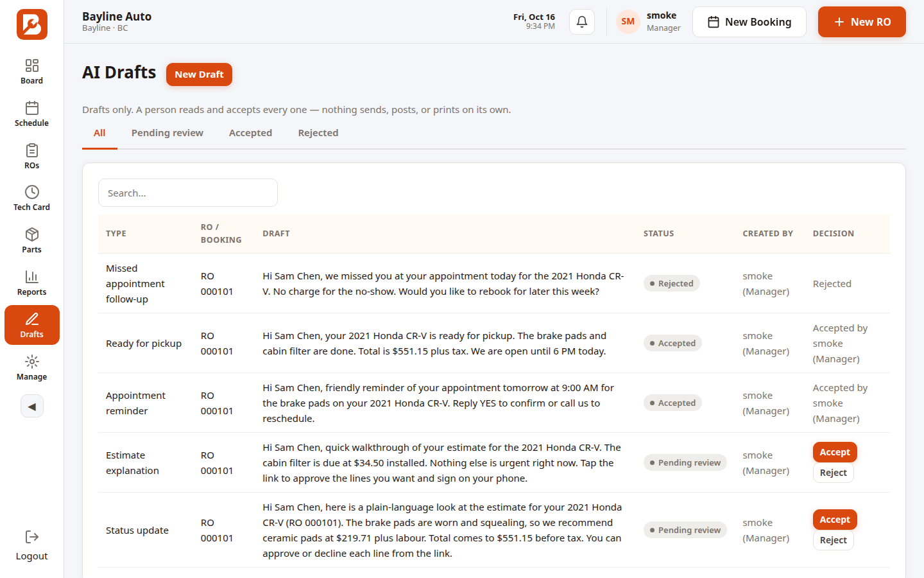924x578 pixels.
Task: Click Pending review badge in Status update row
Action: pos(685,530)
